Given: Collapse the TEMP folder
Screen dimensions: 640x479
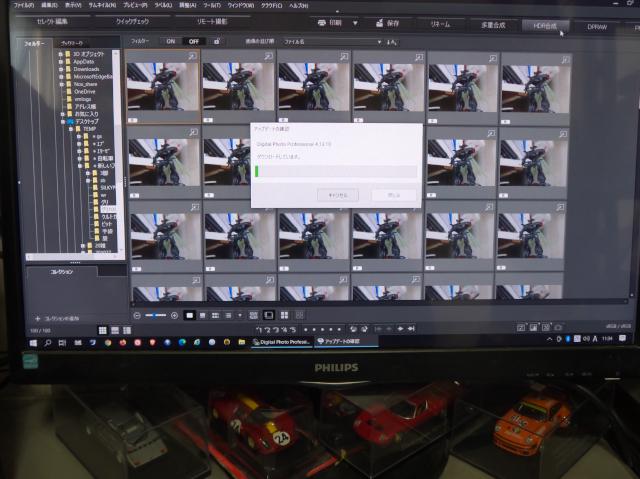Looking at the screenshot, I should [x=71, y=129].
